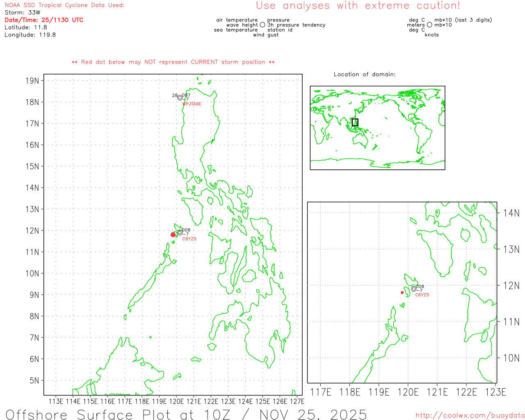This screenshot has width=525, height=420.
Task: Click the '3h pressure tendency' legend label
Action: tap(296, 25)
